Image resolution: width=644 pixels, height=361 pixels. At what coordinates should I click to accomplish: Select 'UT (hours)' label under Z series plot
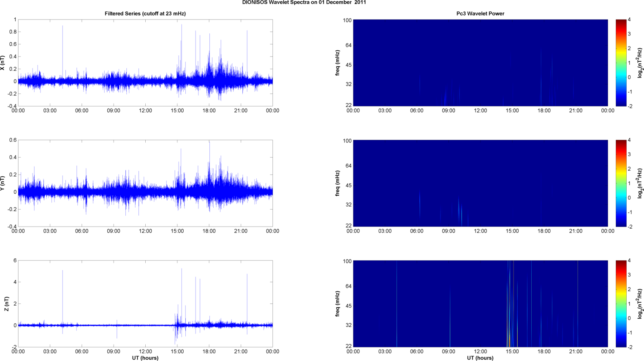tap(145, 358)
